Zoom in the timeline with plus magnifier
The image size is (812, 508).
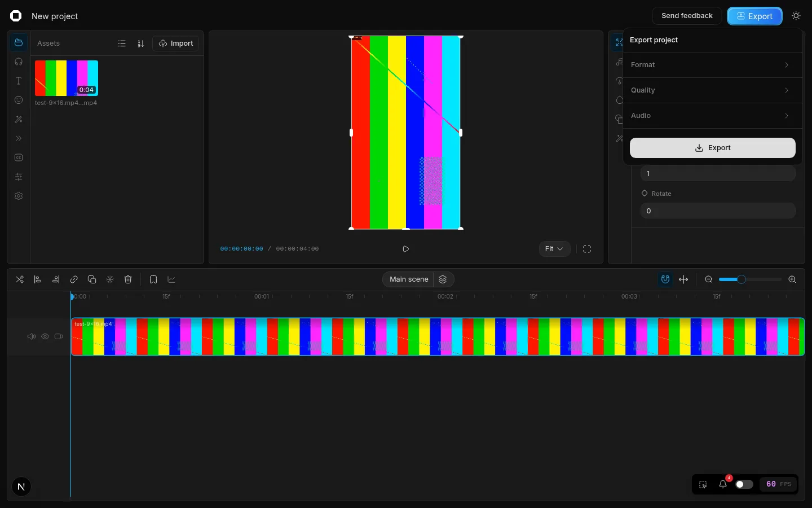(792, 279)
